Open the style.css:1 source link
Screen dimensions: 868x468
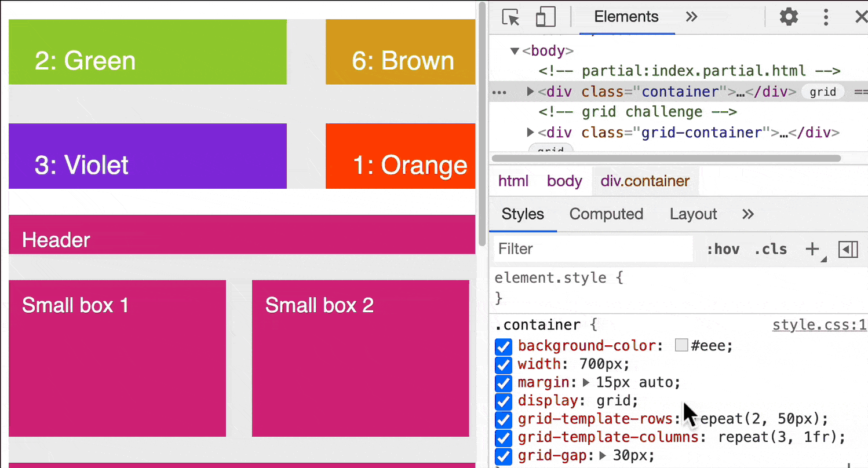click(x=819, y=325)
